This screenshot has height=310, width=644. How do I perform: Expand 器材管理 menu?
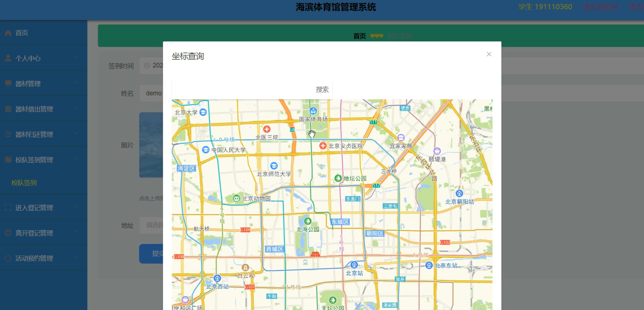pyautogui.click(x=44, y=83)
